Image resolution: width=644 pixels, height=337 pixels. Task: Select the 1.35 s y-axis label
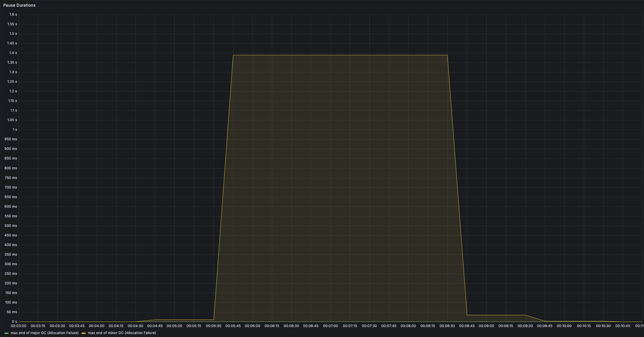tap(12, 62)
